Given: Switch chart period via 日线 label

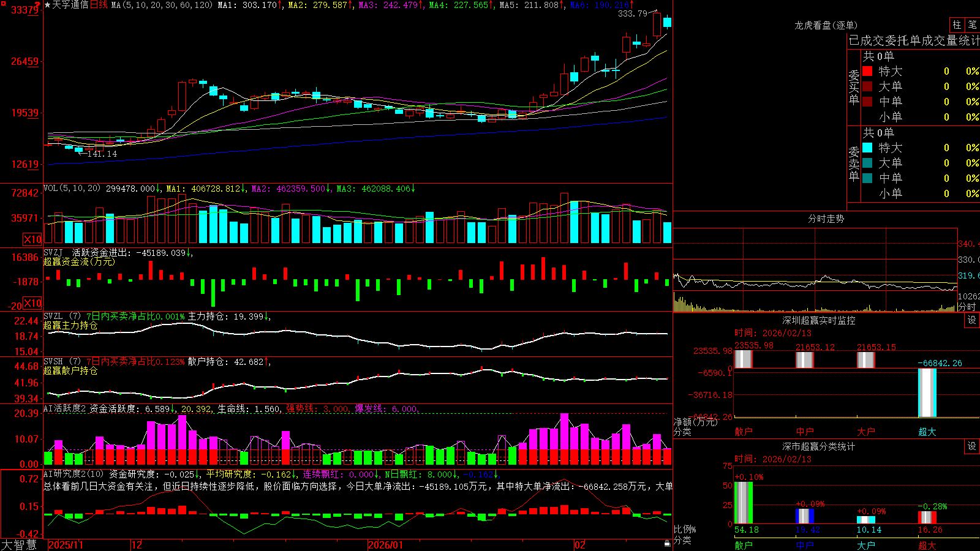Looking at the screenshot, I should pyautogui.click(x=99, y=5).
